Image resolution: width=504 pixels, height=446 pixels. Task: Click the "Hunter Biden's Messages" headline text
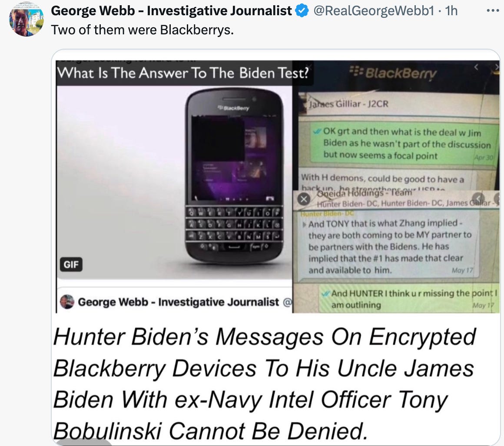tap(264, 384)
